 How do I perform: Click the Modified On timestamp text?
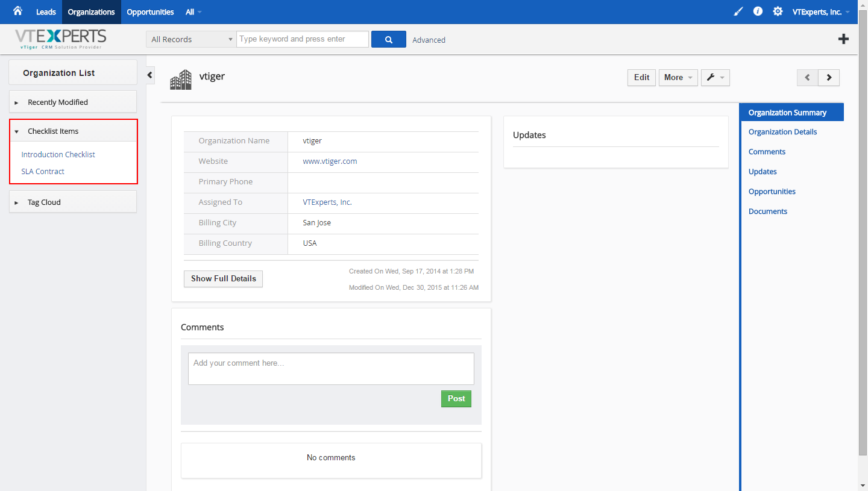414,287
